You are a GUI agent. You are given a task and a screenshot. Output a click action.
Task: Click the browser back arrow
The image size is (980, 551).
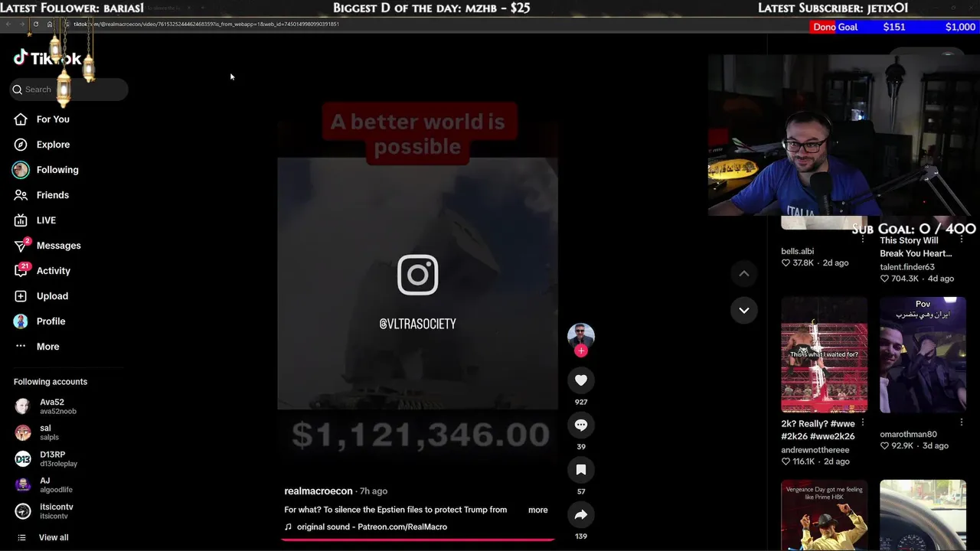[8, 24]
